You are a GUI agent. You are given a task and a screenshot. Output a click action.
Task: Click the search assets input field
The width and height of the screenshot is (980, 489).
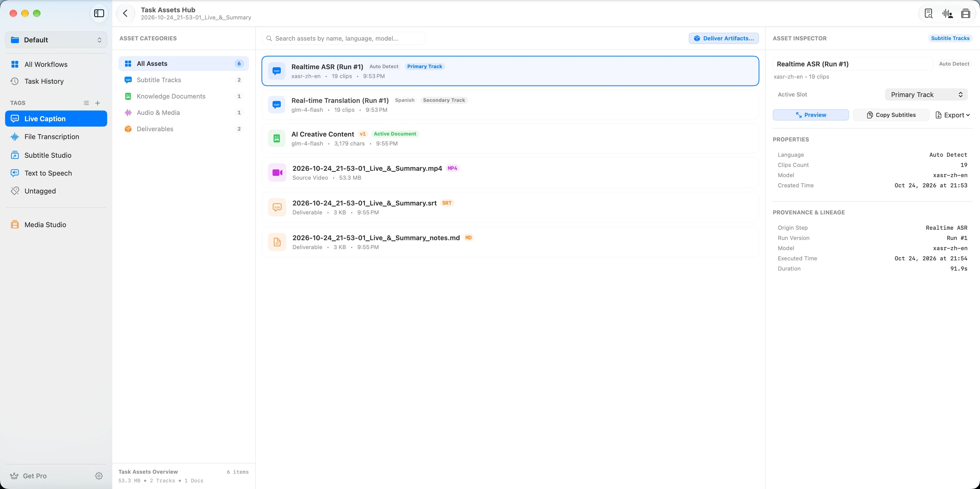pos(344,39)
